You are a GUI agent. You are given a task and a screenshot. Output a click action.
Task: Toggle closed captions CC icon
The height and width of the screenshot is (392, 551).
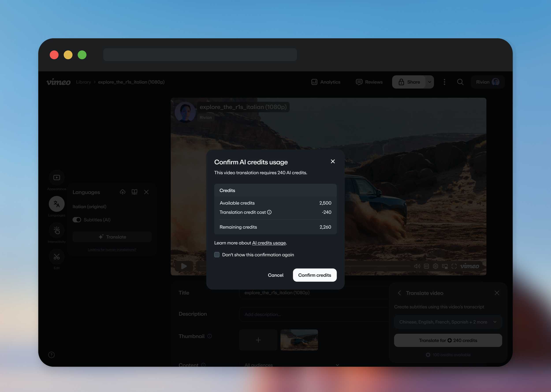click(426, 266)
